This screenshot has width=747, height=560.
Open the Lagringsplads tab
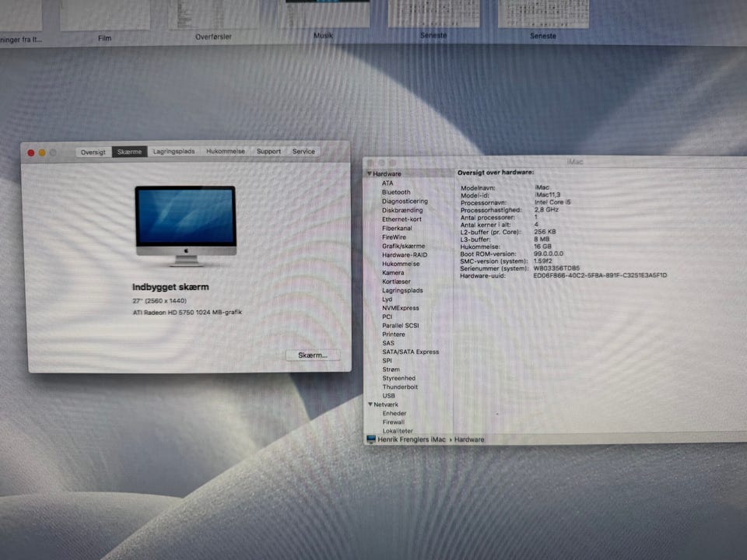click(x=174, y=152)
